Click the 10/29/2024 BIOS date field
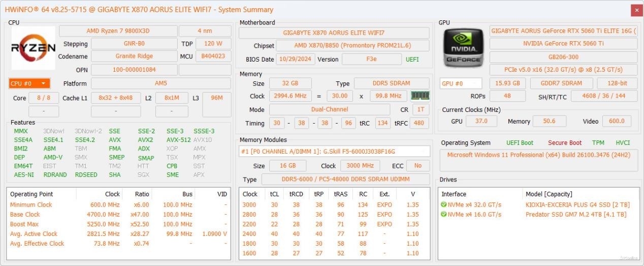This screenshot has height=266, width=644. (x=297, y=59)
